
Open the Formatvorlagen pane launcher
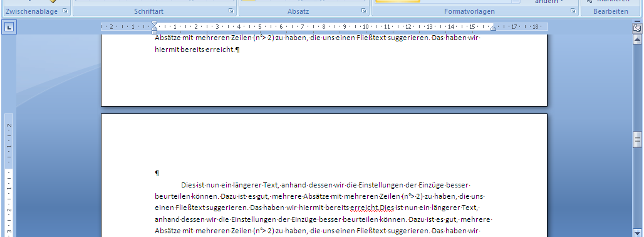pos(573,11)
